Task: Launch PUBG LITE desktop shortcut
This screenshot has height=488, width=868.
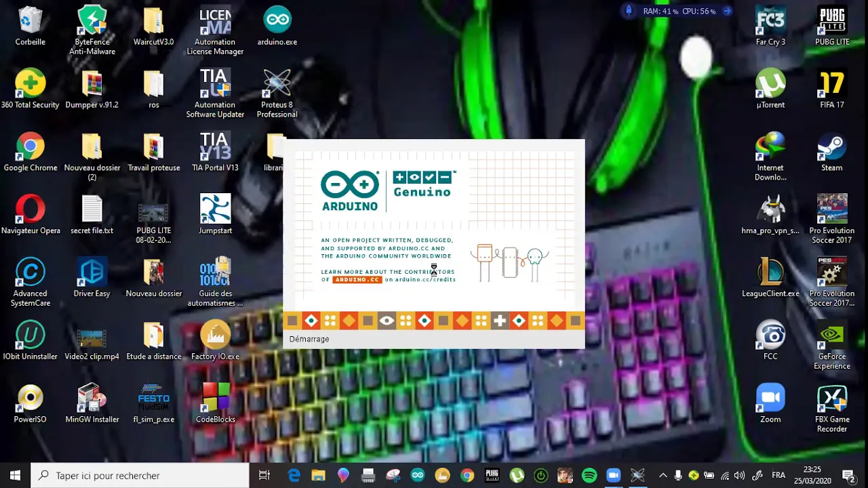Action: [832, 26]
